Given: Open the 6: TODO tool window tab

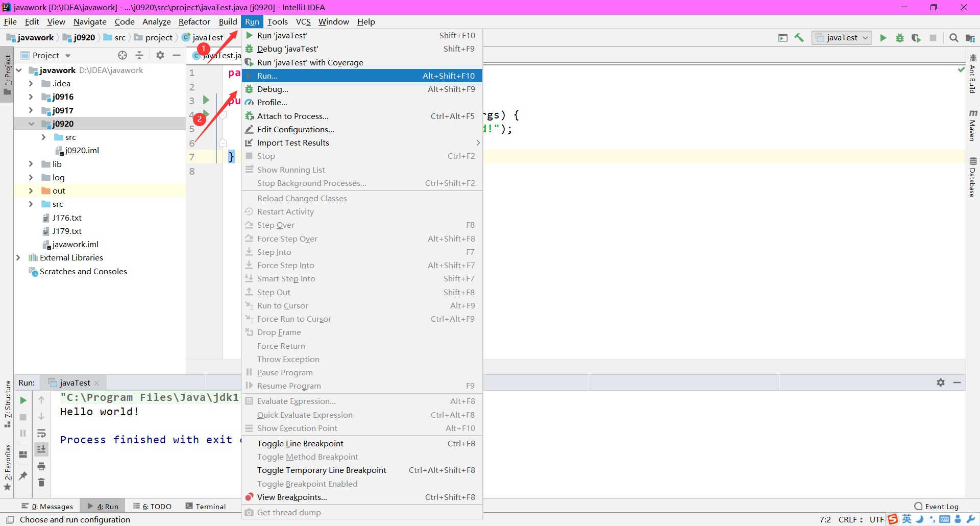Looking at the screenshot, I should pyautogui.click(x=152, y=507).
